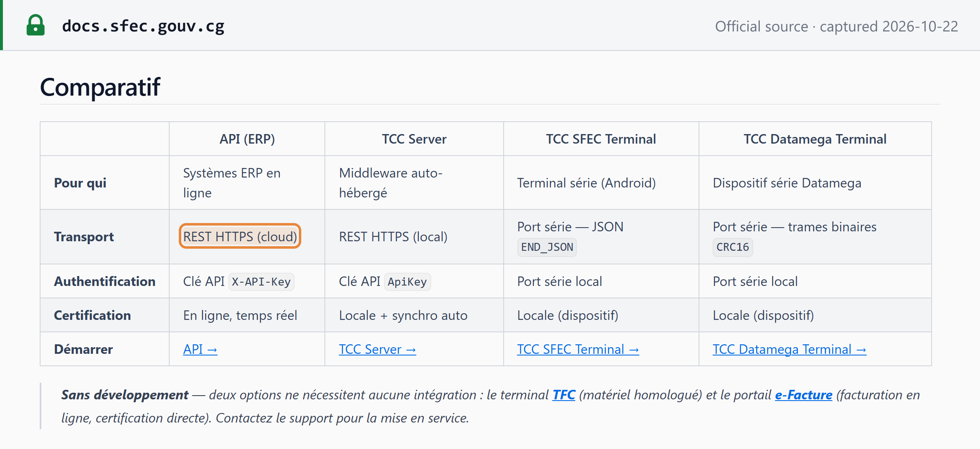The width and height of the screenshot is (980, 449).
Task: Follow the TCC SFEC Terminal → link
Action: click(578, 349)
